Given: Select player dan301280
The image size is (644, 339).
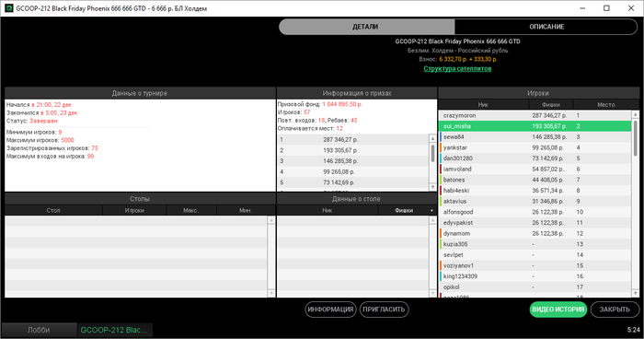Looking at the screenshot, I should click(535, 158).
